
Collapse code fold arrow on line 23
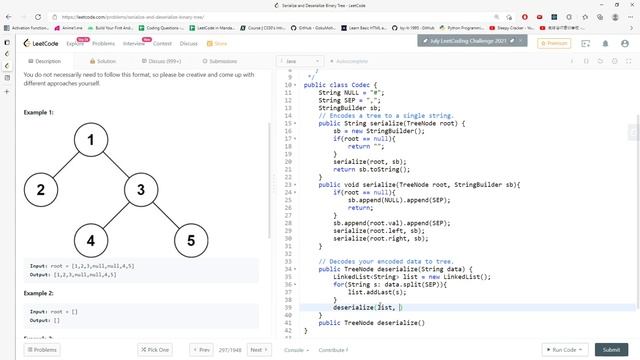click(x=295, y=184)
